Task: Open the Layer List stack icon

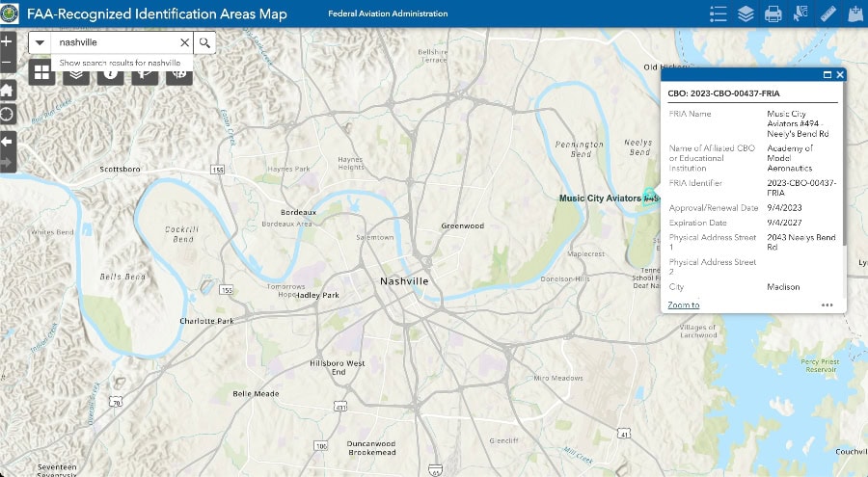Action: 746,13
